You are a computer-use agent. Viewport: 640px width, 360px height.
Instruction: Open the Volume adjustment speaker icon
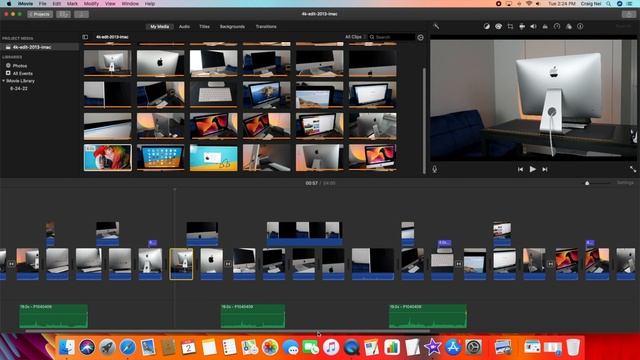point(533,27)
